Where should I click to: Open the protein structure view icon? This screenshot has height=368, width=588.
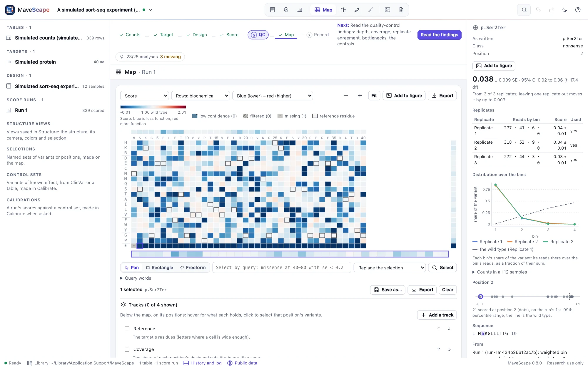357,10
